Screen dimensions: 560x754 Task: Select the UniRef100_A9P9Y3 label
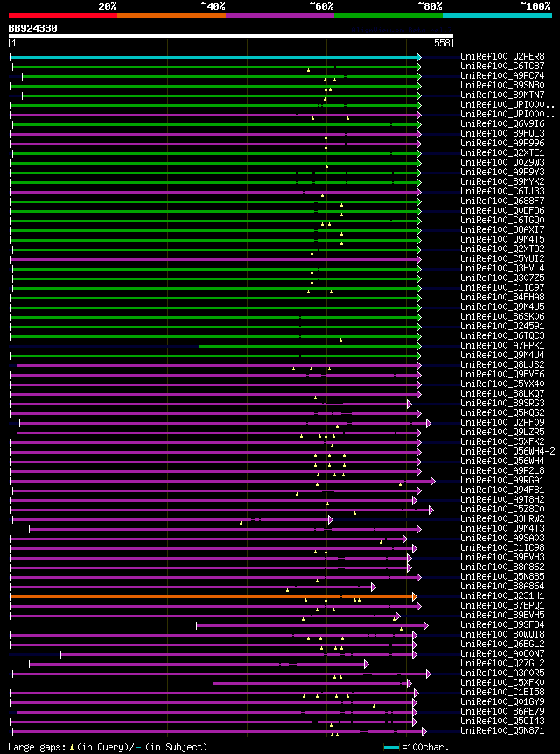point(502,172)
